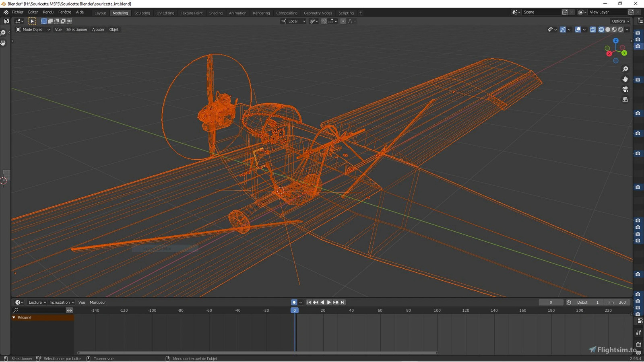The image size is (644, 362).
Task: Open the Incrustation keying dropdown
Action: pos(62,302)
